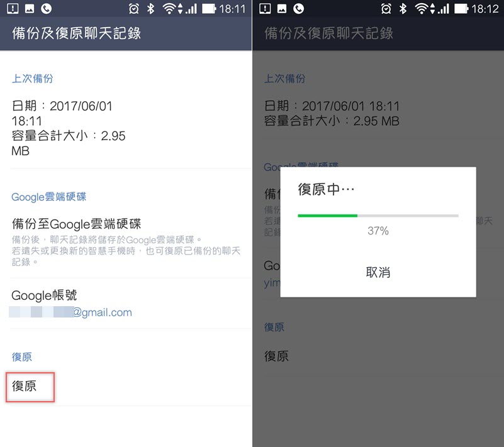The width and height of the screenshot is (504, 447).
Task: Tap the dimmed 復原 item behind dialog
Action: [x=276, y=356]
